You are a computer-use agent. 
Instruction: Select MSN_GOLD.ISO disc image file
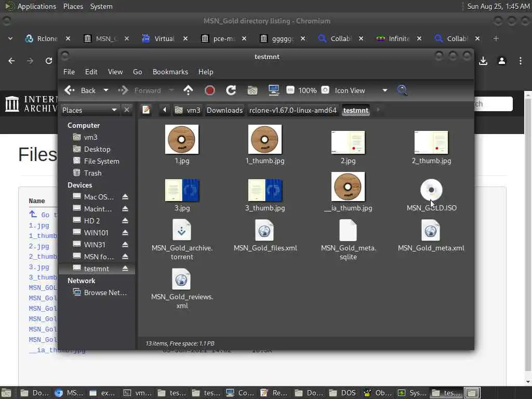pos(431,195)
